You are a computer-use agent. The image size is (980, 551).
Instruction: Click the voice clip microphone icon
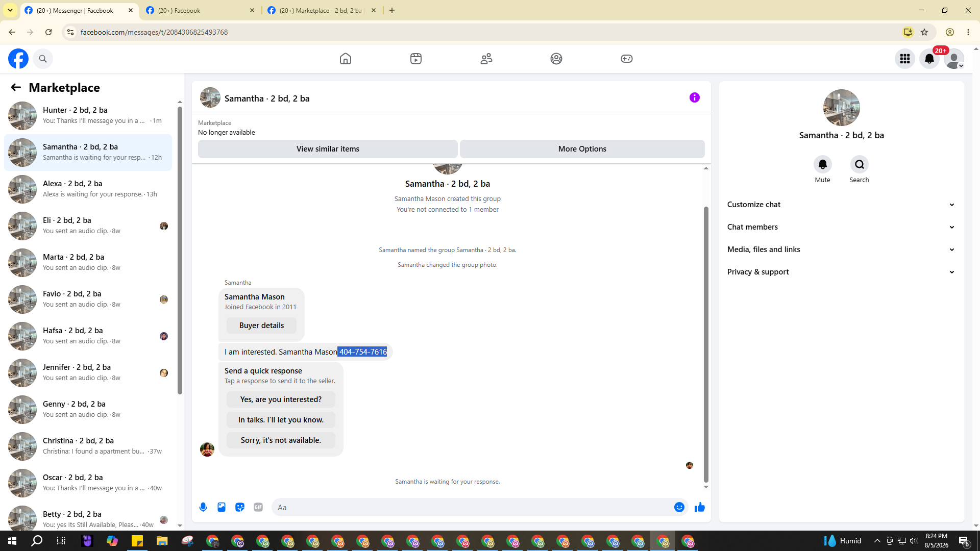pos(203,507)
